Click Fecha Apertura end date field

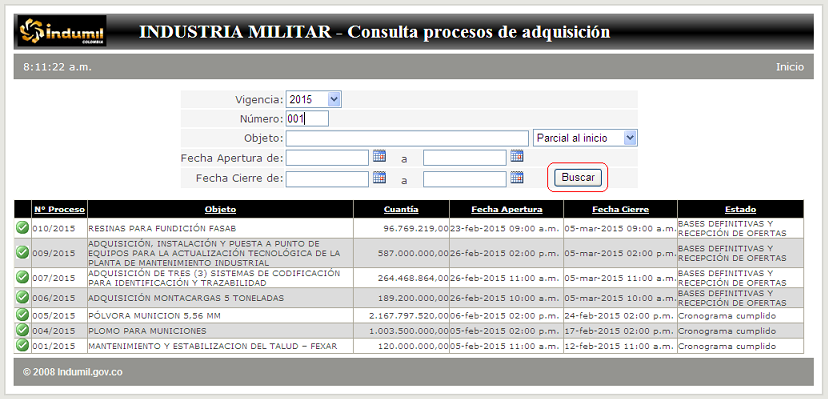pyautogui.click(x=465, y=157)
